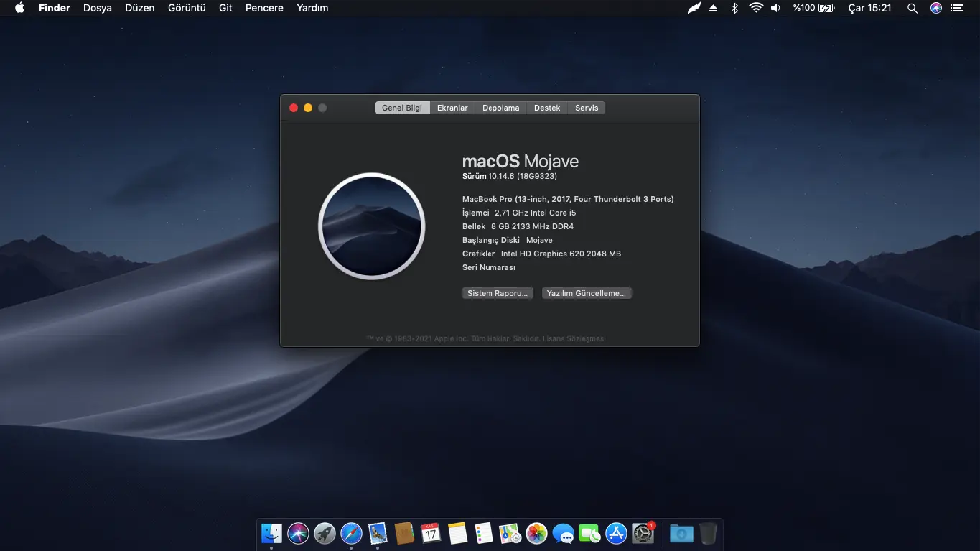Click the Mojave circular logo image
This screenshot has width=980, height=551.
372,226
